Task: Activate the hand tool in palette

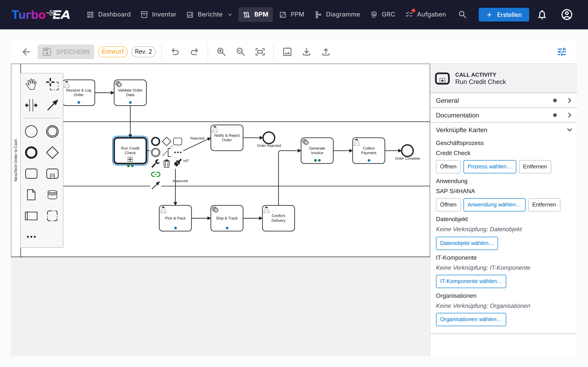Action: [x=31, y=84]
